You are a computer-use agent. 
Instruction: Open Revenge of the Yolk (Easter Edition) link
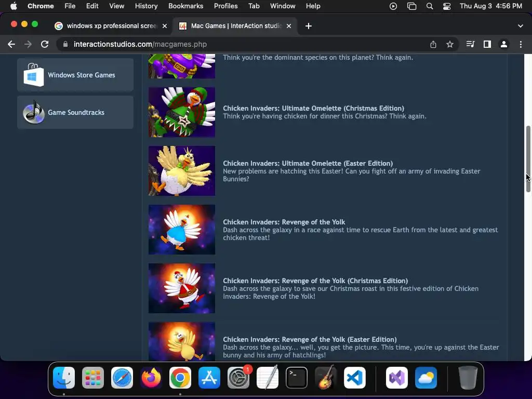310,339
